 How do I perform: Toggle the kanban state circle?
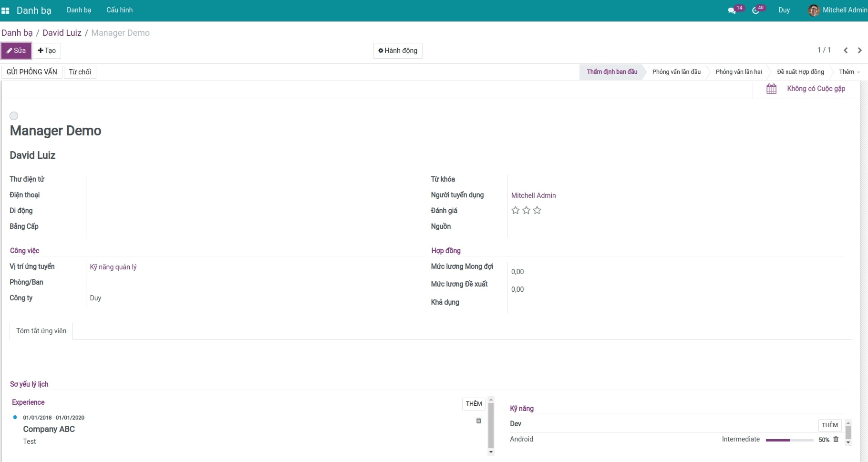click(14, 116)
